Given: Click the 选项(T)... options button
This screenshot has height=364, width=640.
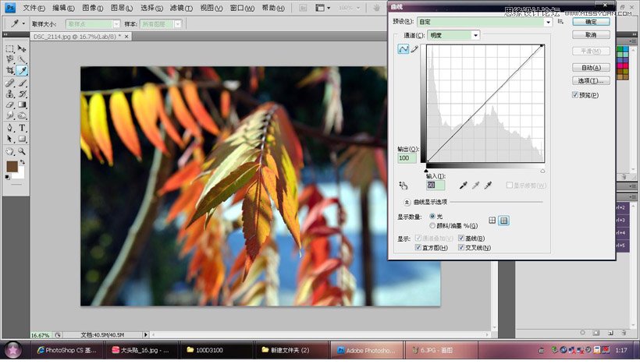Looking at the screenshot, I should (x=591, y=81).
